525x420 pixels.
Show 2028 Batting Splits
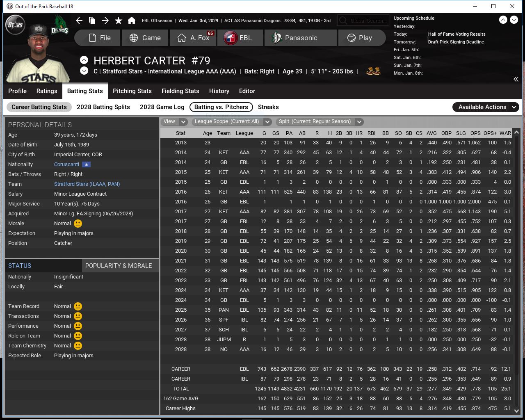[x=103, y=107]
